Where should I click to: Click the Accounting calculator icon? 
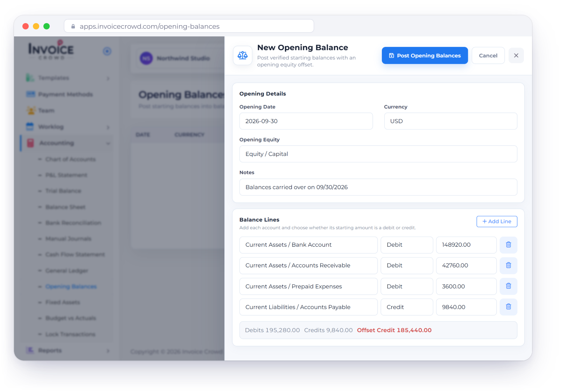coord(31,143)
